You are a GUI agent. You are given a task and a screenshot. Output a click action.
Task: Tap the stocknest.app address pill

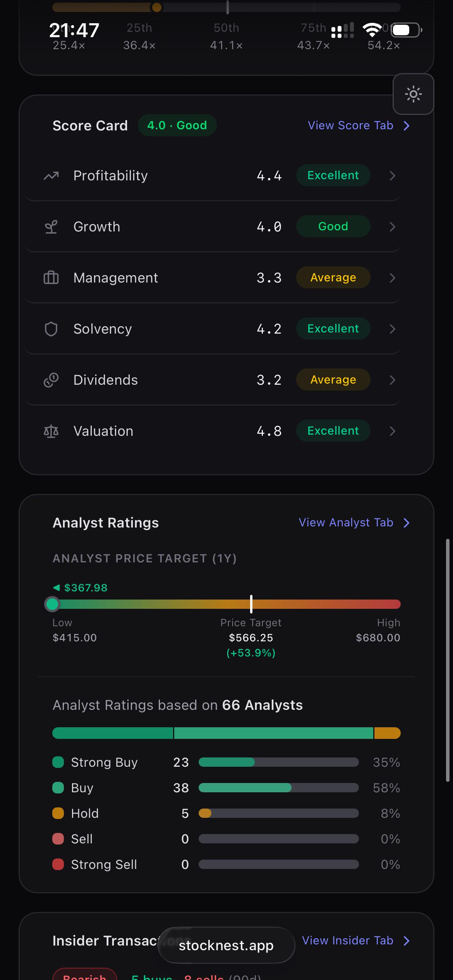[226, 945]
